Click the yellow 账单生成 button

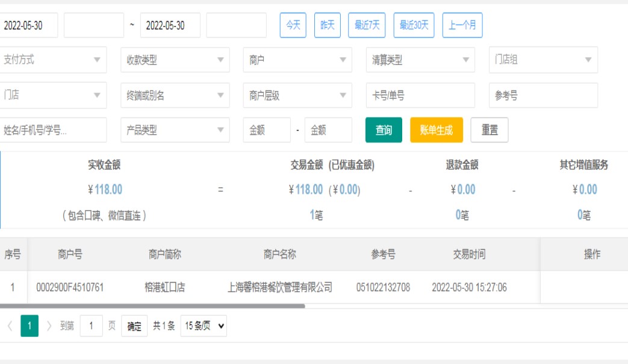coord(437,130)
